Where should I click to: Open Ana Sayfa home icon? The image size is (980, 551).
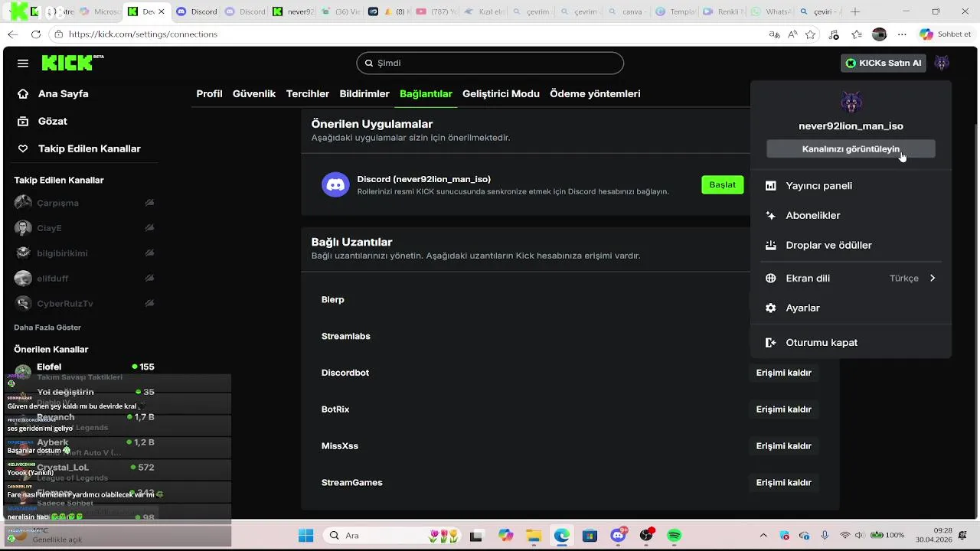click(x=23, y=93)
